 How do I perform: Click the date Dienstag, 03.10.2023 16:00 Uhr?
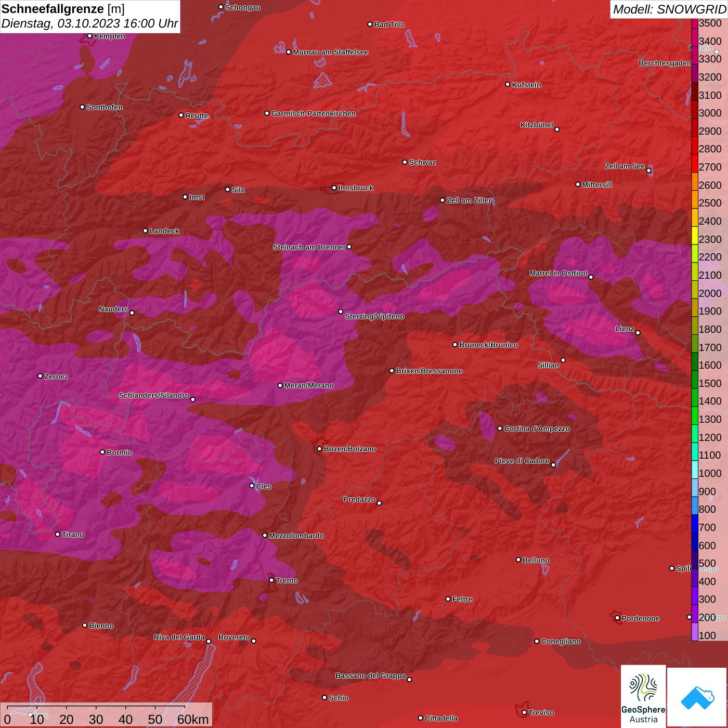(x=89, y=24)
